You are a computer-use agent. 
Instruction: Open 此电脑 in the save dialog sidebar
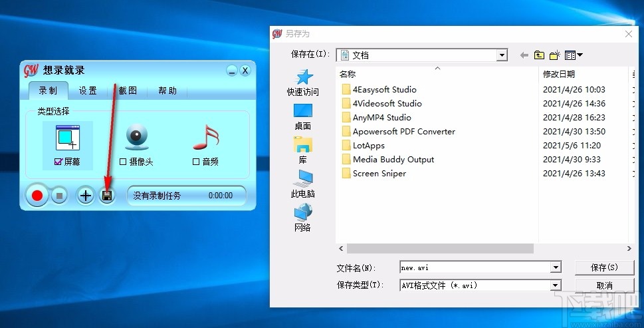302,184
